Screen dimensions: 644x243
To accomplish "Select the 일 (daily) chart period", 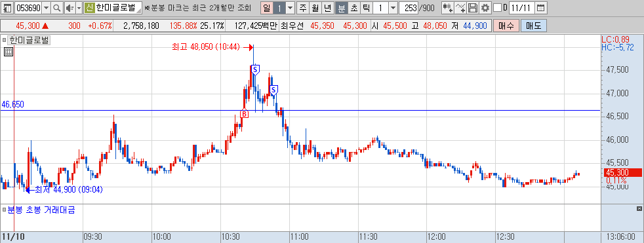I will coord(267,8).
